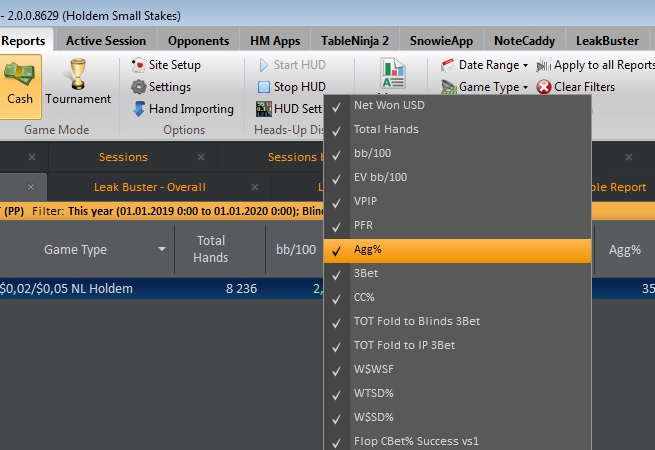Open LeakBuster ribbon tab
This screenshot has width=655, height=450.
click(607, 41)
